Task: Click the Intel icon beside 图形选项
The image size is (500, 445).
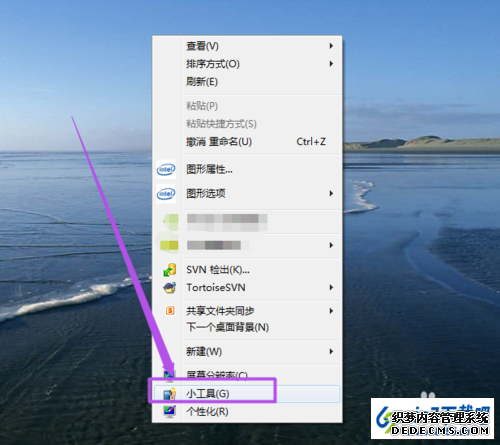Action: coord(166,193)
